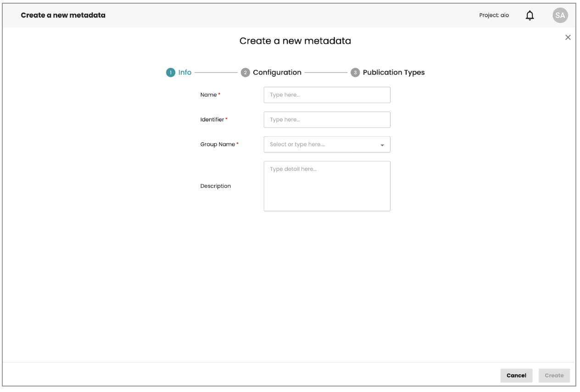Open the notifications bell
Image resolution: width=580 pixels, height=392 pixels.
pos(530,16)
